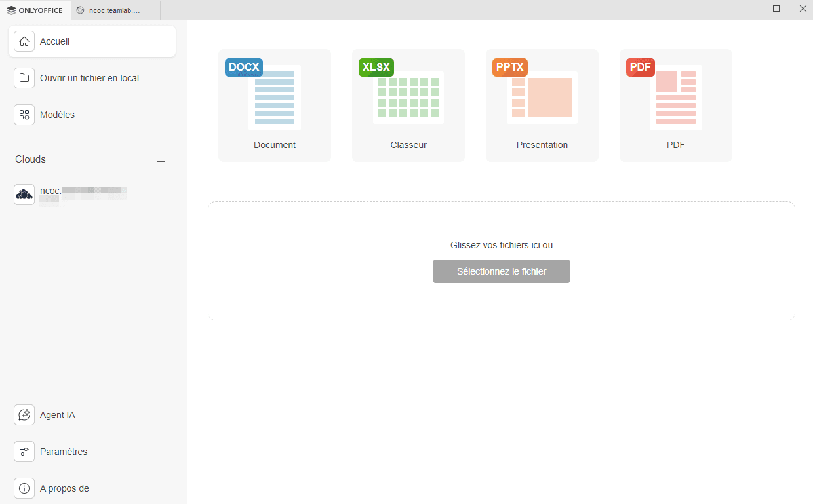Open the Agent IA icon in the sidebar

[24, 415]
